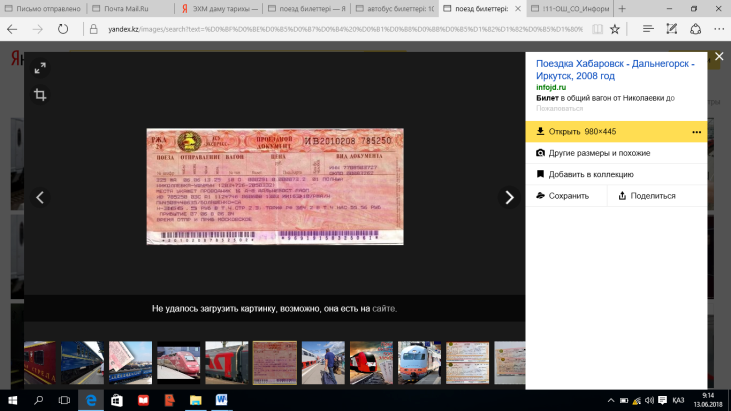The image size is (731, 411).
Task: Select red high-speed train at station thumbnail
Action: 179,363
